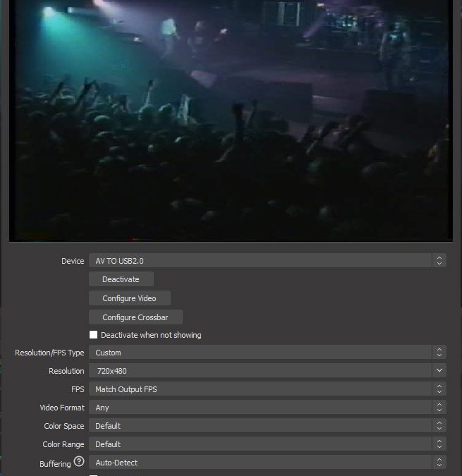The width and height of the screenshot is (462, 476).
Task: Open the Video Format dropdown set to Any
Action: tap(260, 408)
